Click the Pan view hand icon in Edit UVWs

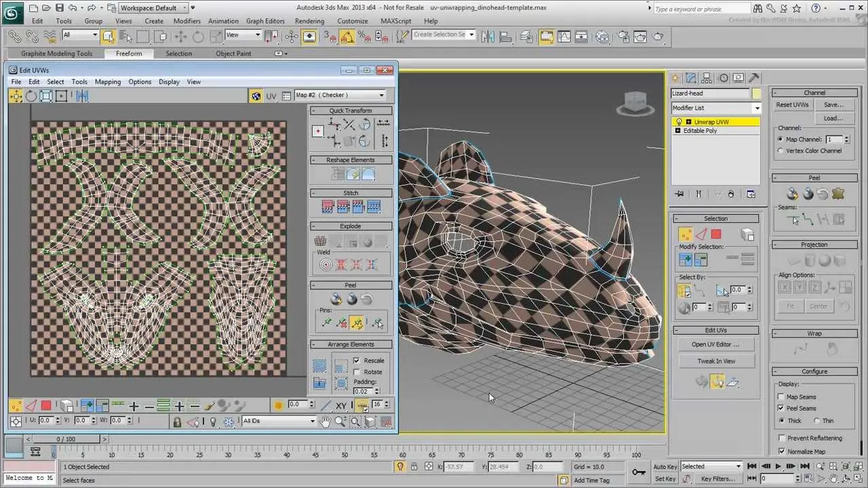point(325,422)
